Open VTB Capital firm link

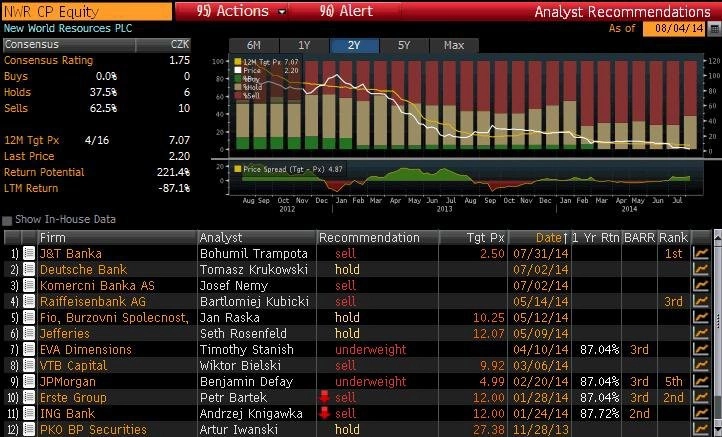[x=73, y=366]
